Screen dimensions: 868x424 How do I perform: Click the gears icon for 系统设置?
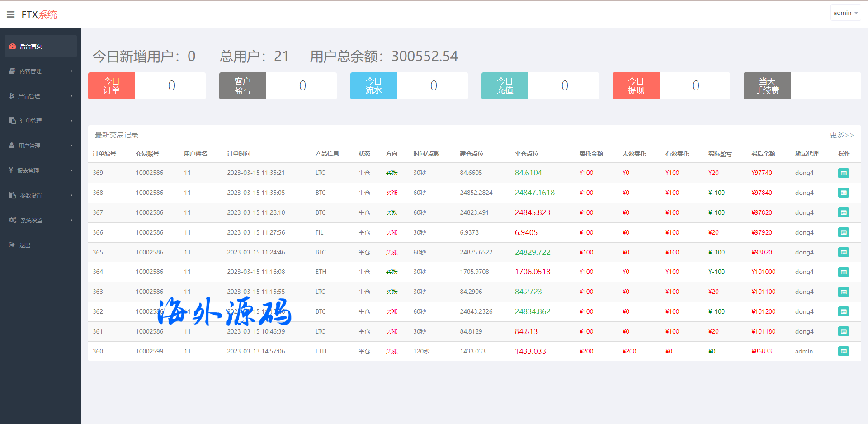pos(13,220)
